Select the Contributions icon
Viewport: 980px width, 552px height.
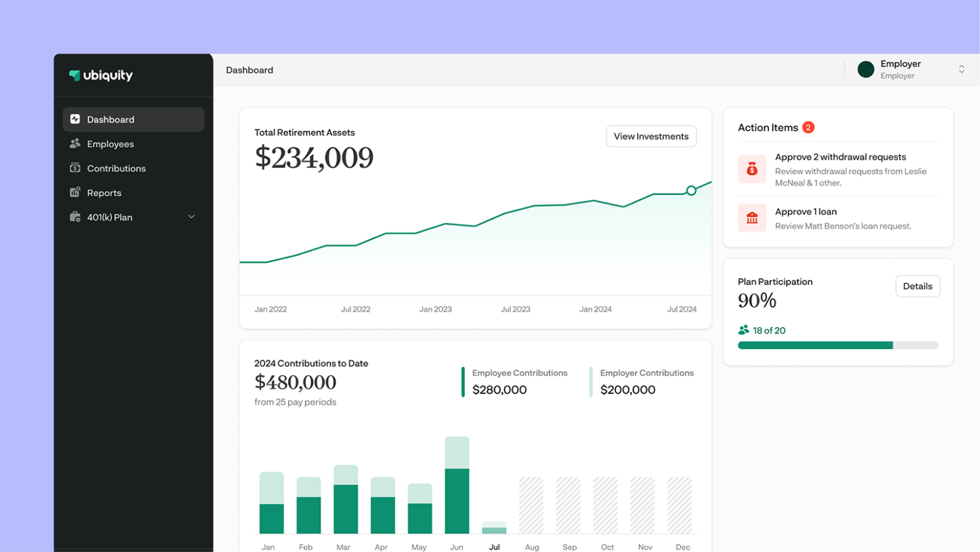(75, 168)
